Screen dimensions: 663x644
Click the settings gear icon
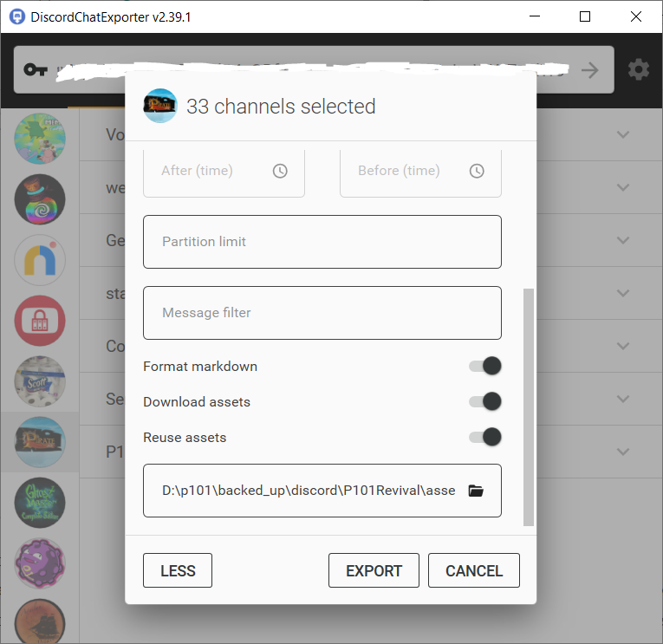click(x=639, y=70)
